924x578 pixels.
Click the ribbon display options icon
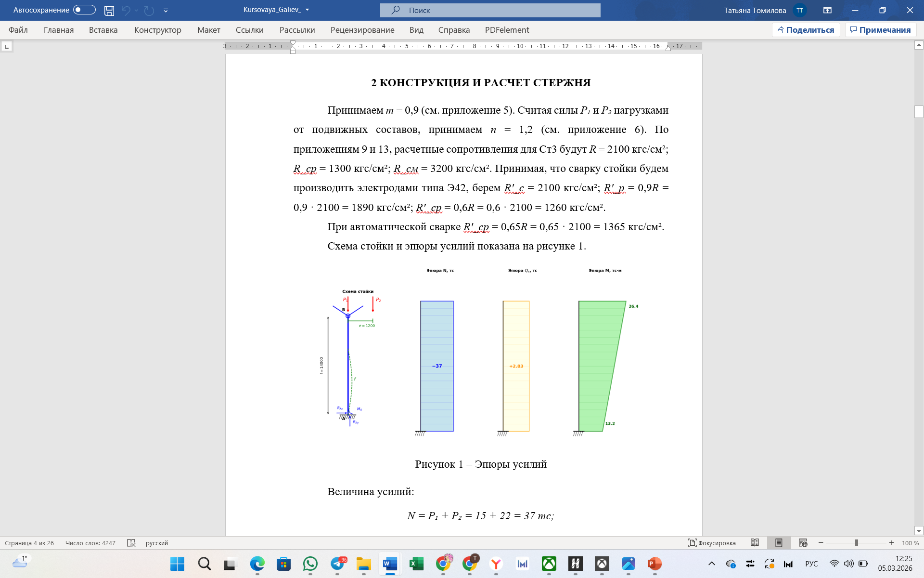click(827, 10)
